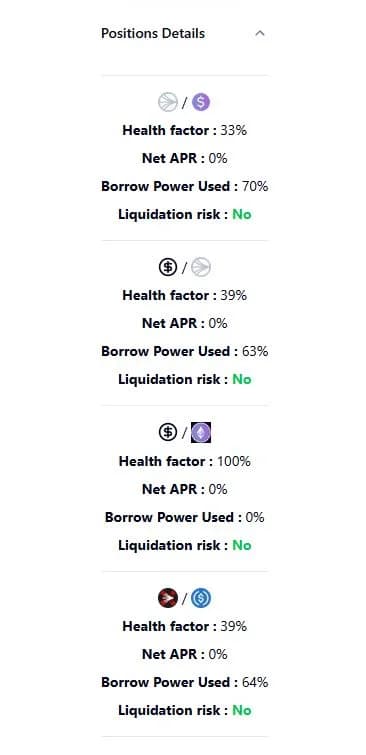Click the Positions Details header text

point(153,34)
